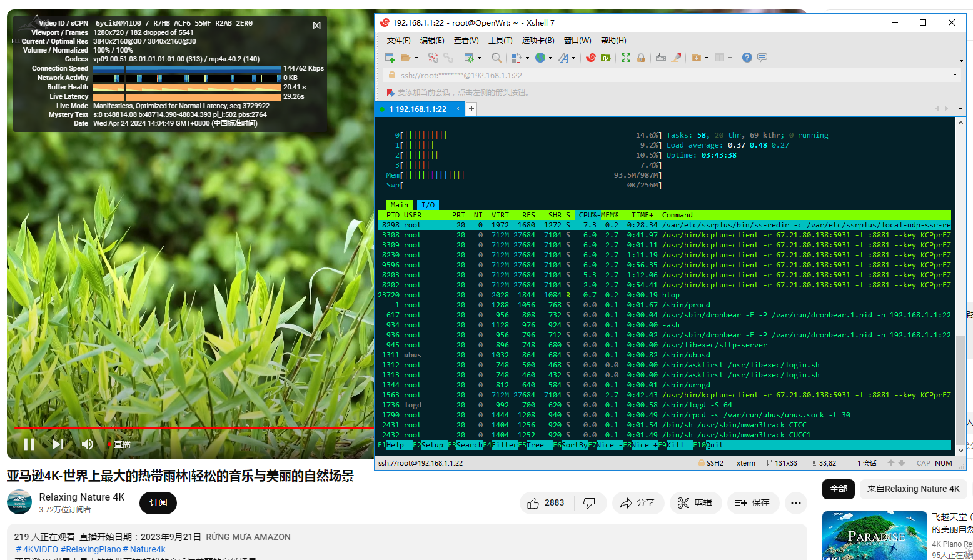Select the 来自Relaxing Nature 4K chip
Image resolution: width=973 pixels, height=560 pixels.
[913, 489]
